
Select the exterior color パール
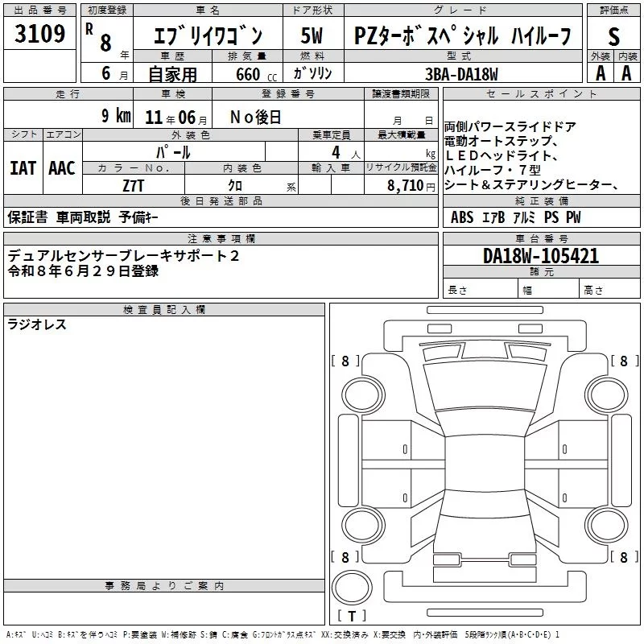click(x=173, y=152)
